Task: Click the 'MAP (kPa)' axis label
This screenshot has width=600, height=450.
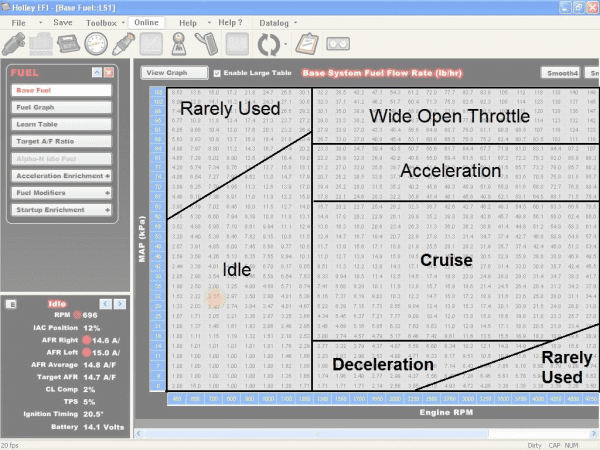Action: click(142, 240)
